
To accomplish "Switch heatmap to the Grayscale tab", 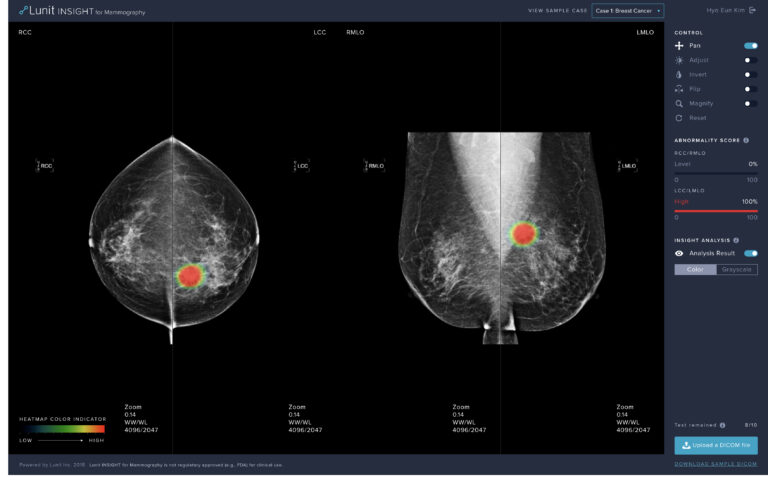I will (x=737, y=269).
